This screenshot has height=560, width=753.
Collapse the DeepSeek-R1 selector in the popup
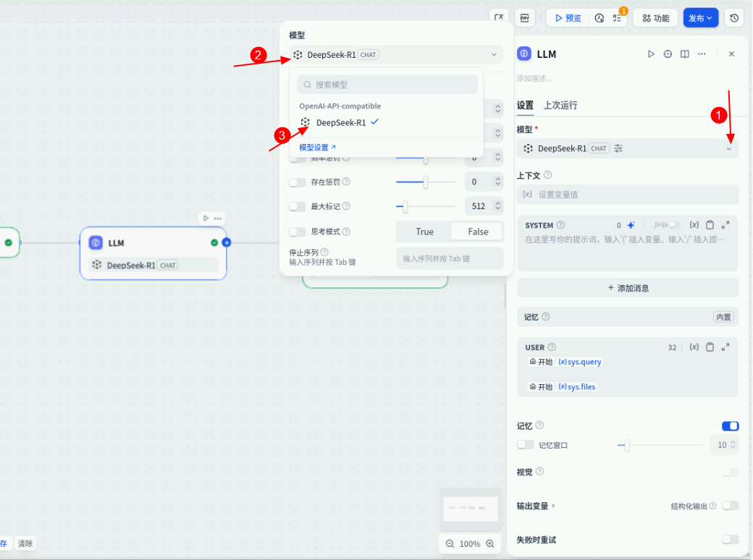click(x=396, y=55)
